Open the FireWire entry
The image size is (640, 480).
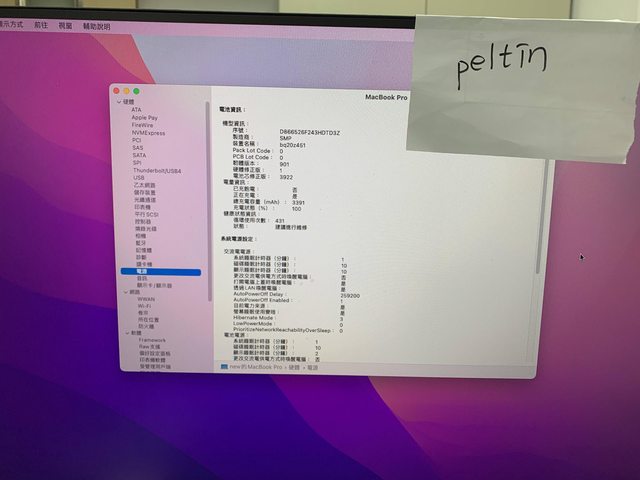(142, 125)
